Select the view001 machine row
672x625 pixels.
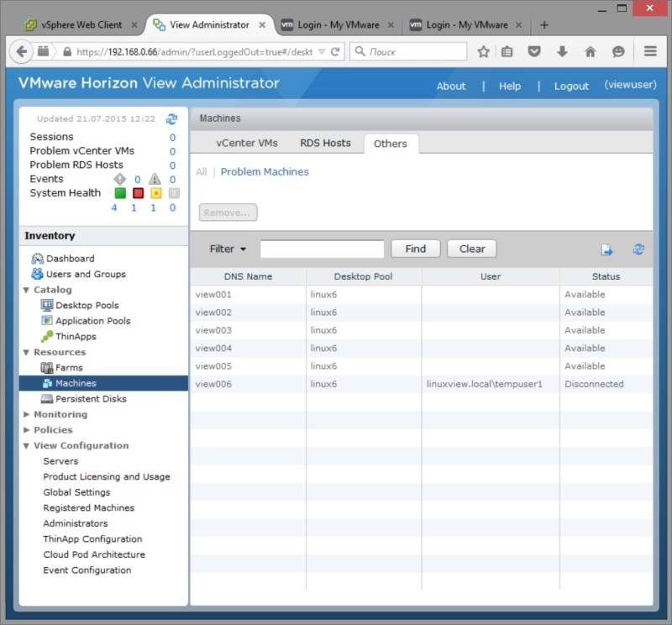pos(422,295)
